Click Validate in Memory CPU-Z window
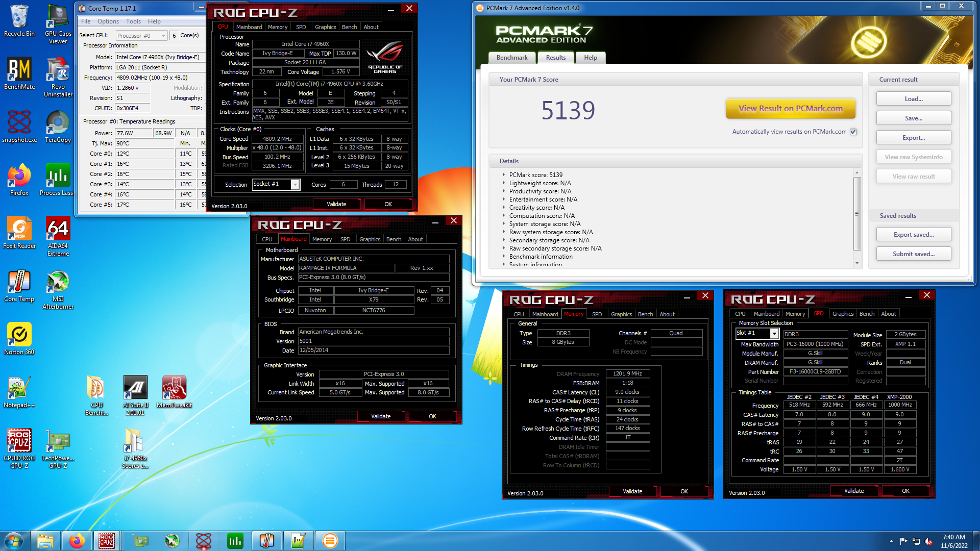The image size is (980, 551). (632, 491)
